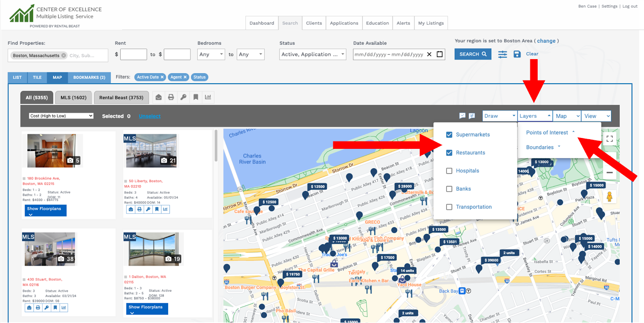Print the 50 Liberty listing
This screenshot has width=644, height=323.
coord(140,209)
